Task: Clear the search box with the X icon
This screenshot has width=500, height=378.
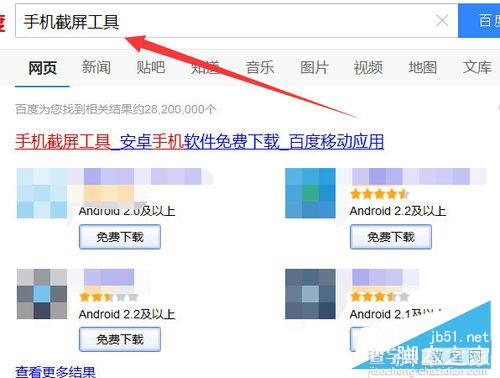Action: (x=442, y=21)
